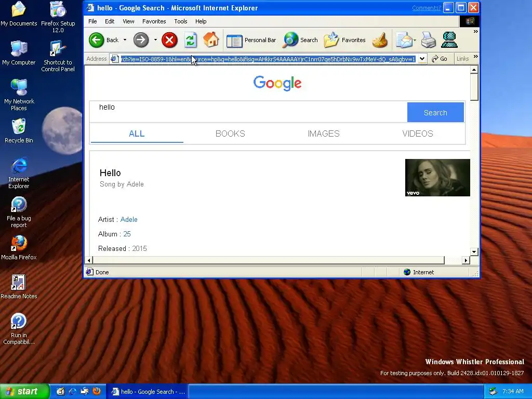Open the View menu

coord(128,21)
